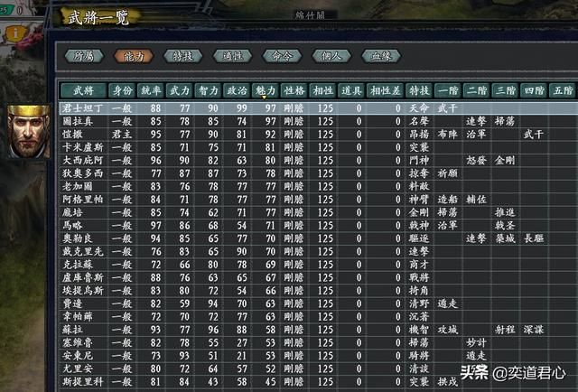The height and width of the screenshot is (392, 578).
Task: Sort by 身份 column header
Action: click(122, 90)
